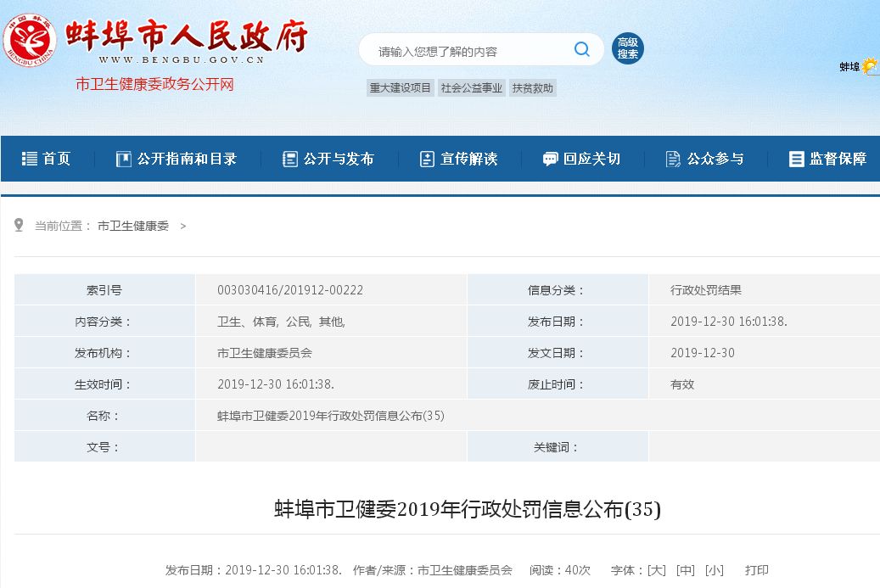This screenshot has width=880, height=588.
Task: Click the 公众参与 participation icon
Action: (x=673, y=158)
